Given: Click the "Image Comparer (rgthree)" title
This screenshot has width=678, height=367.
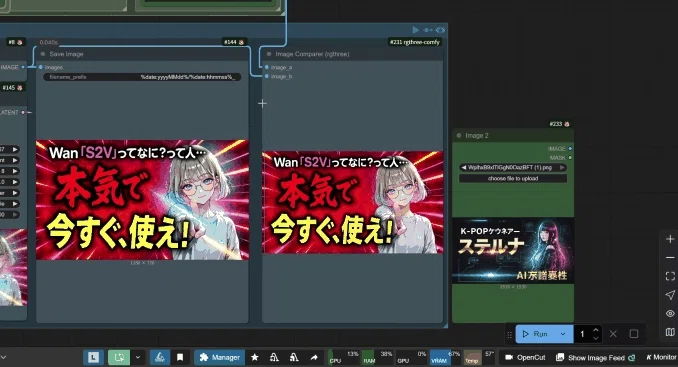Looking at the screenshot, I should [x=312, y=54].
